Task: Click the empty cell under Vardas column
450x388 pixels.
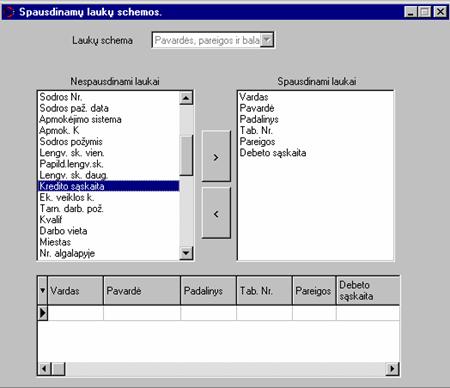Action: pyautogui.click(x=76, y=313)
